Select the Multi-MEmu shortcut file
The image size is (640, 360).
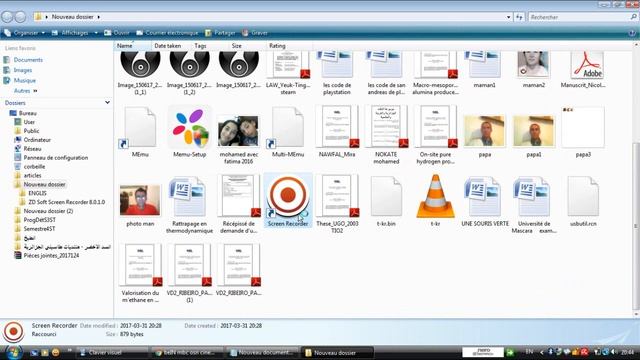pyautogui.click(x=287, y=128)
